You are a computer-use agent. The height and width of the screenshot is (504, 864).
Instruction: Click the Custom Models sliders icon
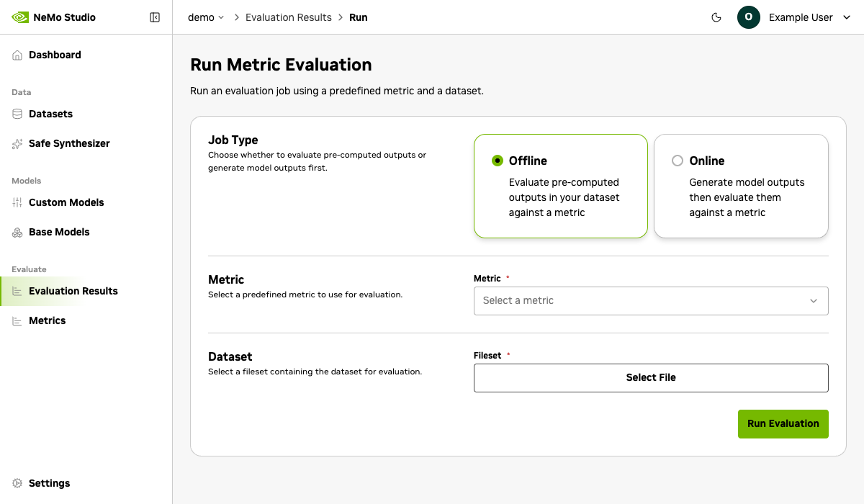[x=17, y=202]
